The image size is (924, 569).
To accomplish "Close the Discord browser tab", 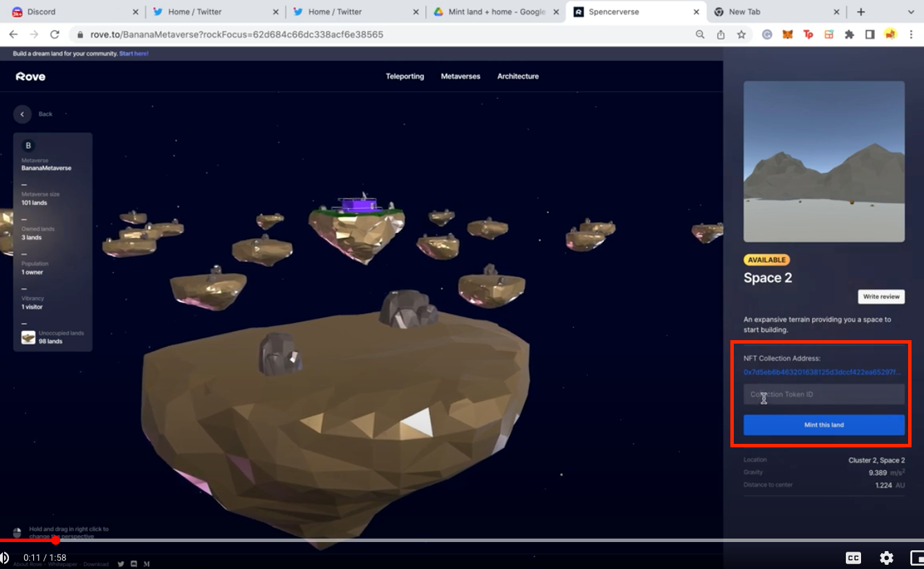I will click(x=135, y=12).
